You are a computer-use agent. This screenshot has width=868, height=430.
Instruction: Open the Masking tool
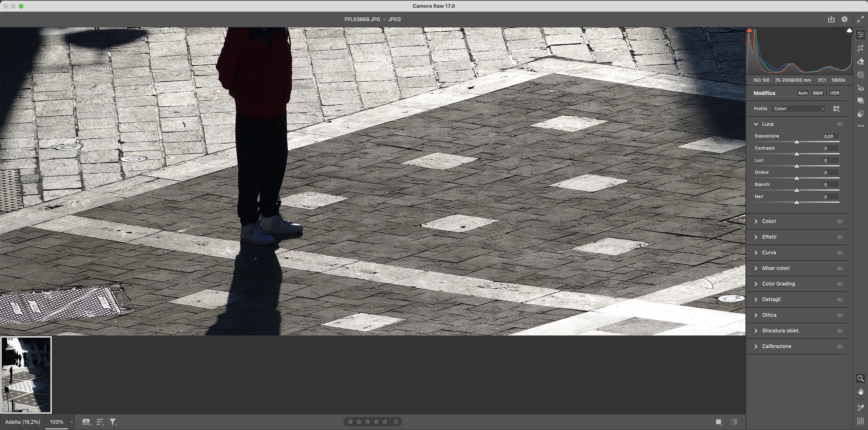point(861,75)
